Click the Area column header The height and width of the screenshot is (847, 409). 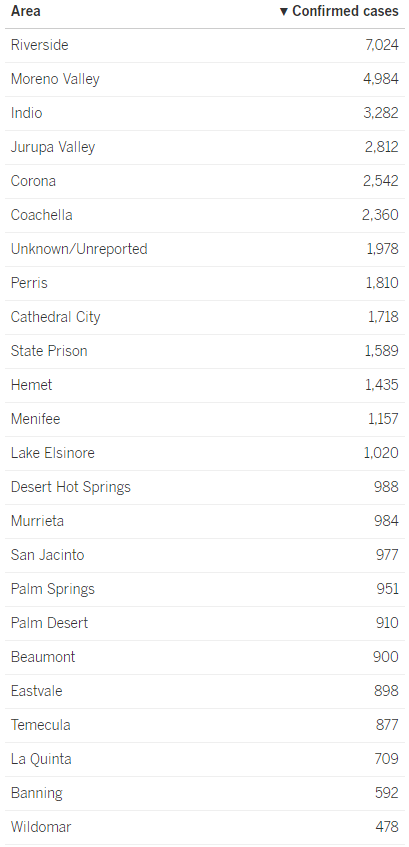25,11
